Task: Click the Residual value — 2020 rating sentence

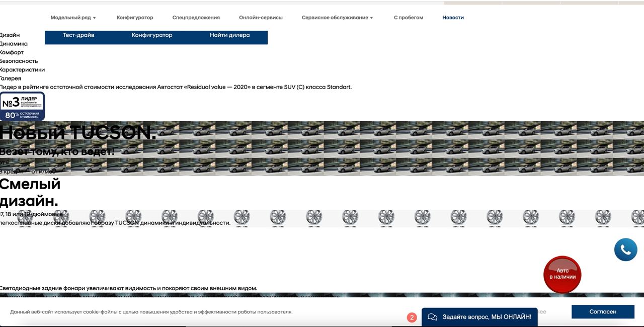Action: (x=176, y=87)
